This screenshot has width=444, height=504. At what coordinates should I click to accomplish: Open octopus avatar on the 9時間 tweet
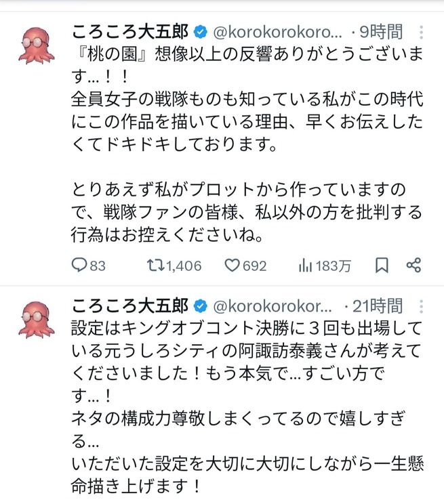point(37,45)
